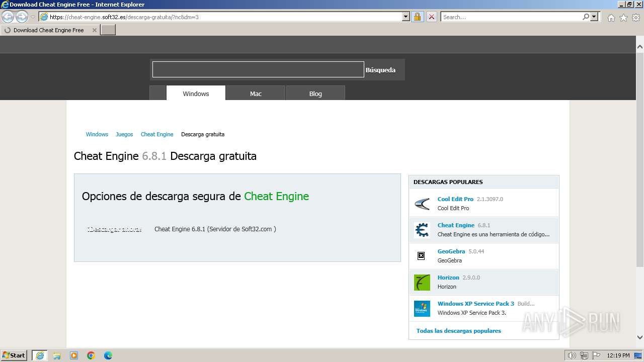Click the page scrollbar down arrow
Viewport: 644px width, 362px height.
coord(639,337)
